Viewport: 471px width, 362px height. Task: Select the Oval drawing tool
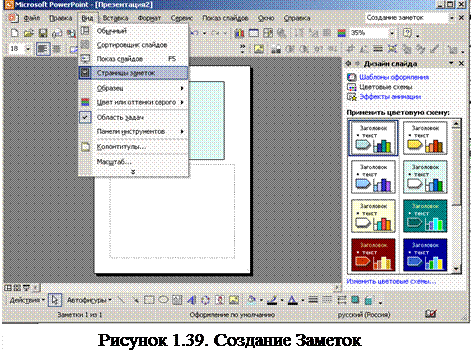point(163,300)
